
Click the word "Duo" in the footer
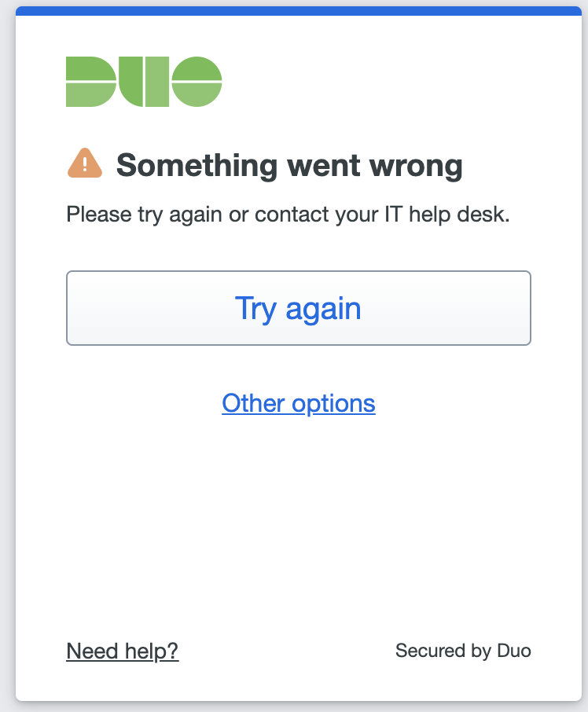[x=514, y=651]
